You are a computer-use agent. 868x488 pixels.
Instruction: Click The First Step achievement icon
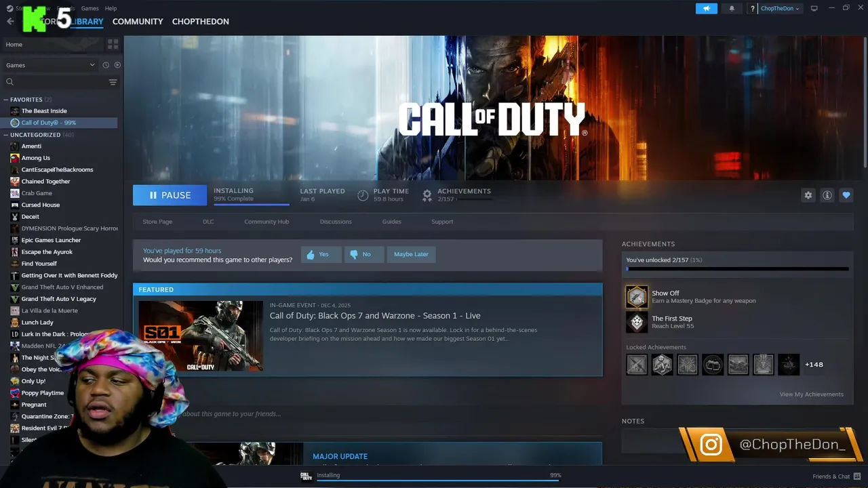pyautogui.click(x=636, y=322)
